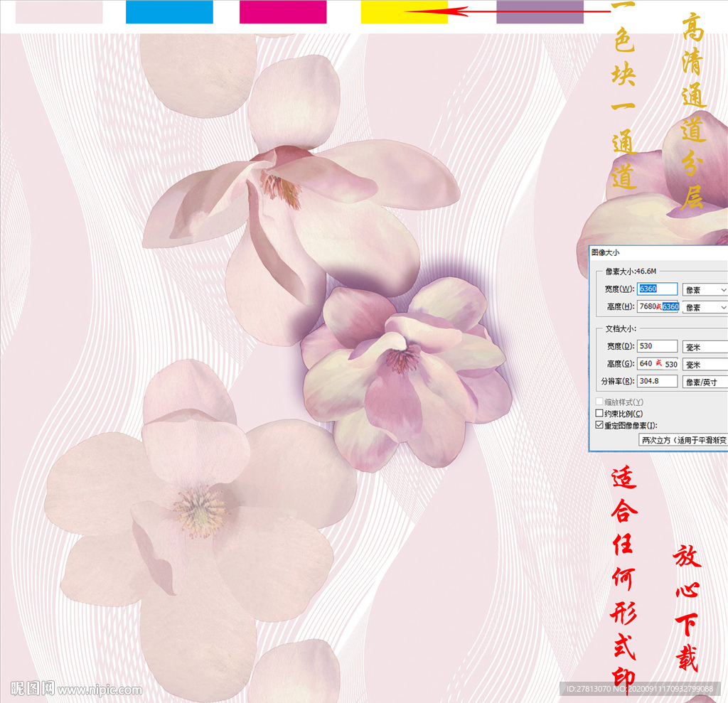
Task: Select the pale pink color block
Action: point(59,12)
